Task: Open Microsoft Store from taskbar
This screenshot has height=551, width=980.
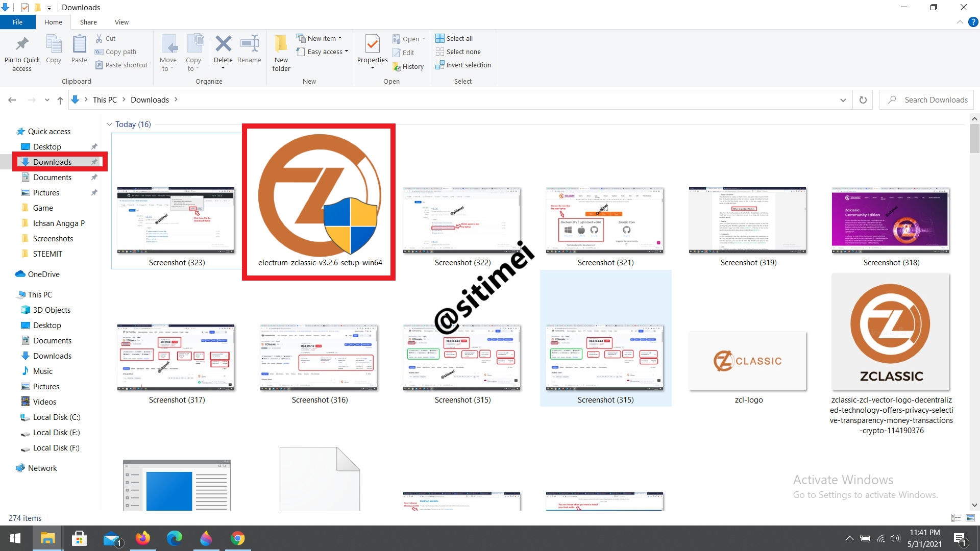Action: point(79,538)
